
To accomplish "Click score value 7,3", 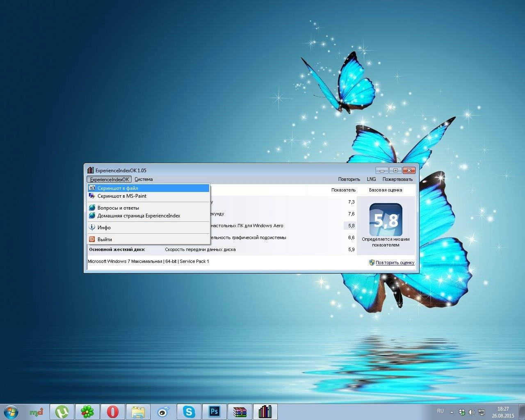I will click(351, 202).
